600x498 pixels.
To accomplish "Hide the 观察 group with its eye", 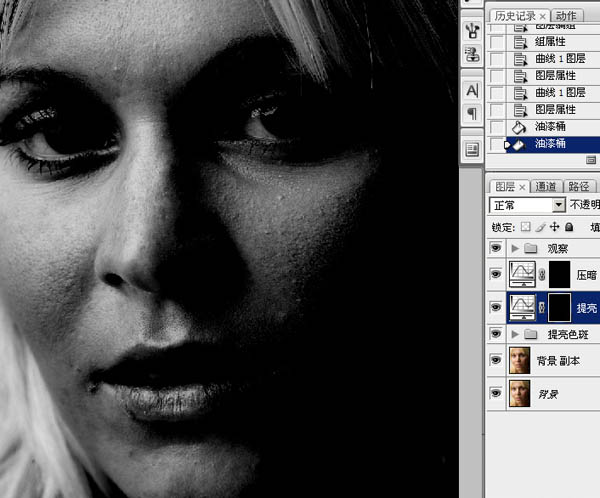I will 496,248.
